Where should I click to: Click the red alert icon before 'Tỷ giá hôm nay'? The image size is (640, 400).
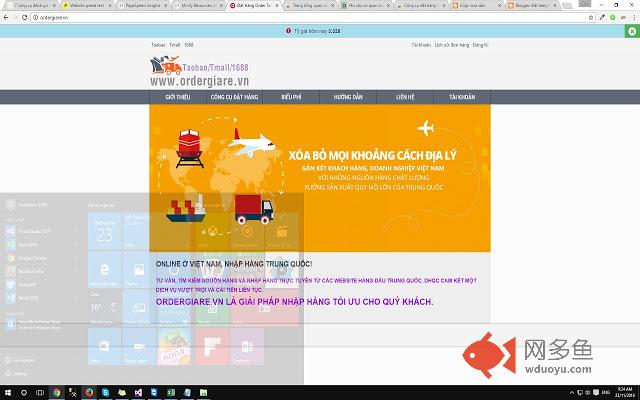pyautogui.click(x=289, y=31)
